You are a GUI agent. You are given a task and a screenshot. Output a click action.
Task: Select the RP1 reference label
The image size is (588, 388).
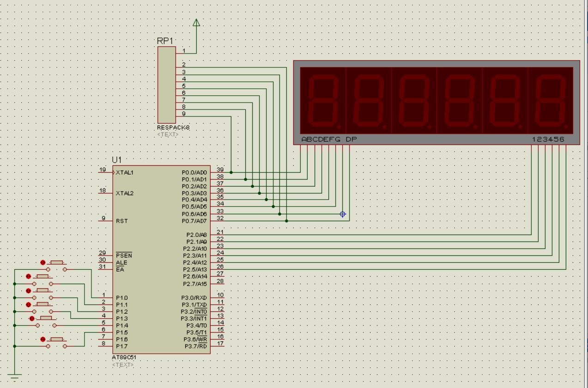coord(165,41)
